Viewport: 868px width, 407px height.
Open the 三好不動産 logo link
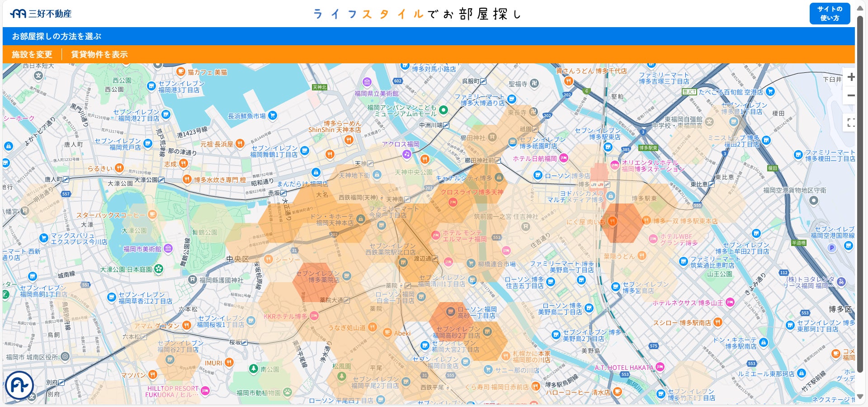click(x=41, y=14)
